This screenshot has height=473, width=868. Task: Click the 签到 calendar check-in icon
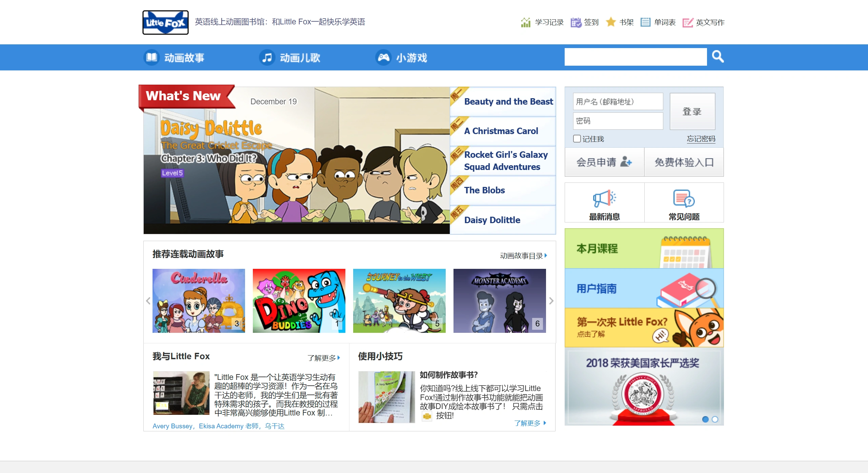(x=576, y=22)
